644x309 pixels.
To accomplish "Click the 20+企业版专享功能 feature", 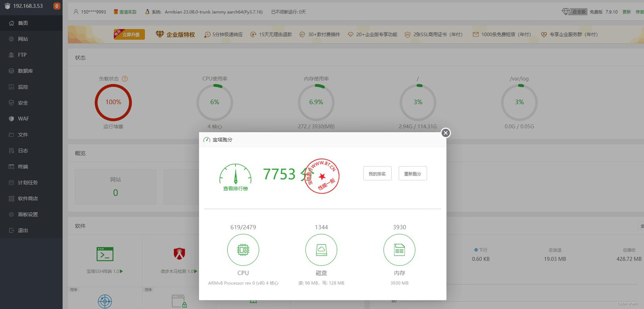I will pos(372,35).
